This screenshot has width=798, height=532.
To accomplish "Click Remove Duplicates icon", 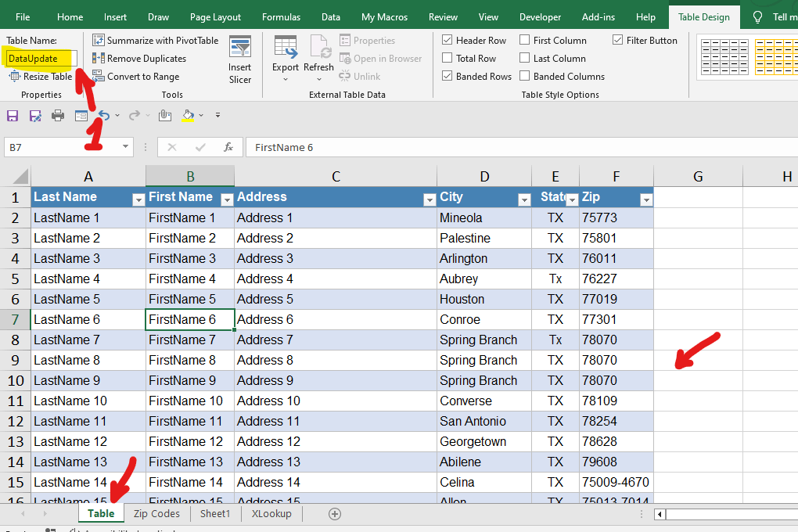I will [x=99, y=58].
